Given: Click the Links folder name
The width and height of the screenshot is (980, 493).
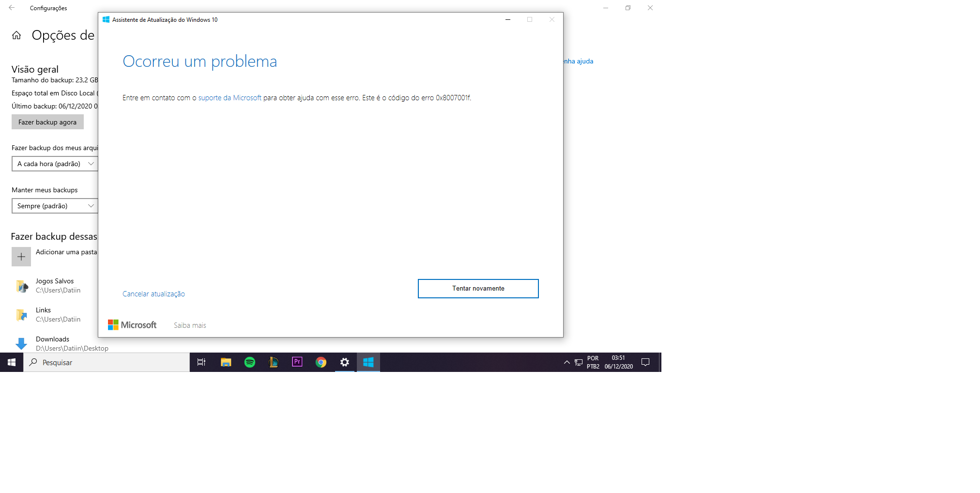Looking at the screenshot, I should (x=43, y=310).
